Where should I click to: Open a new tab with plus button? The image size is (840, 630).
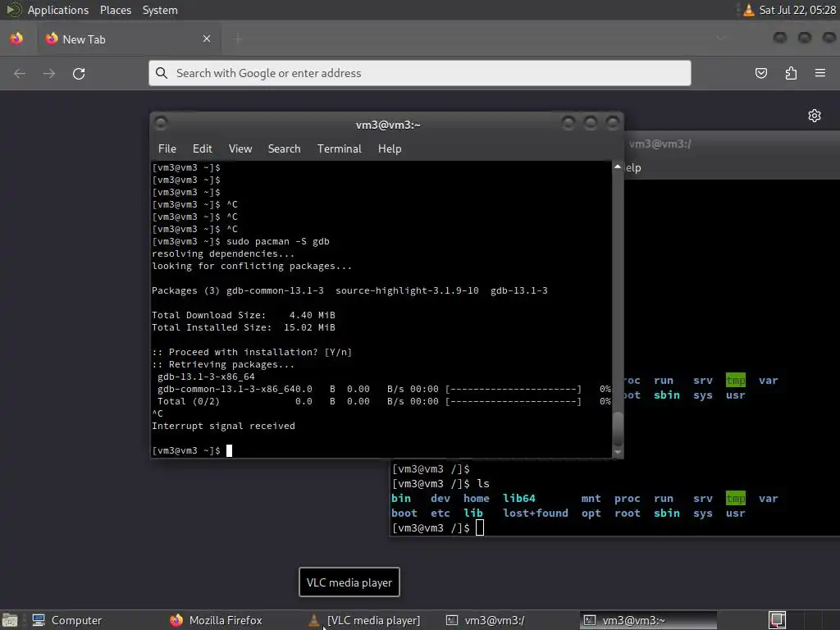239,39
